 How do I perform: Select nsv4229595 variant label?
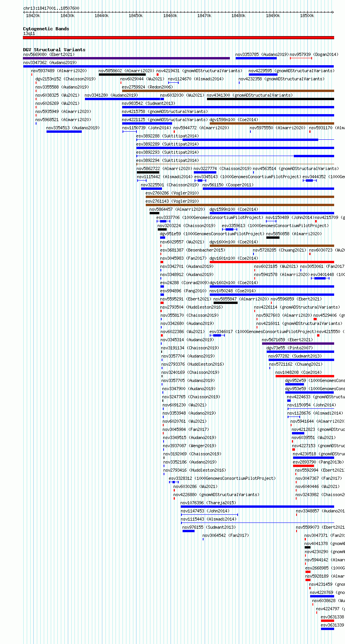coord(291,71)
